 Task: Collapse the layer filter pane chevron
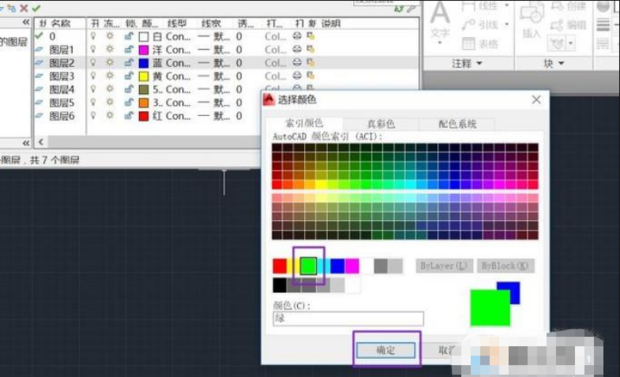point(26,22)
